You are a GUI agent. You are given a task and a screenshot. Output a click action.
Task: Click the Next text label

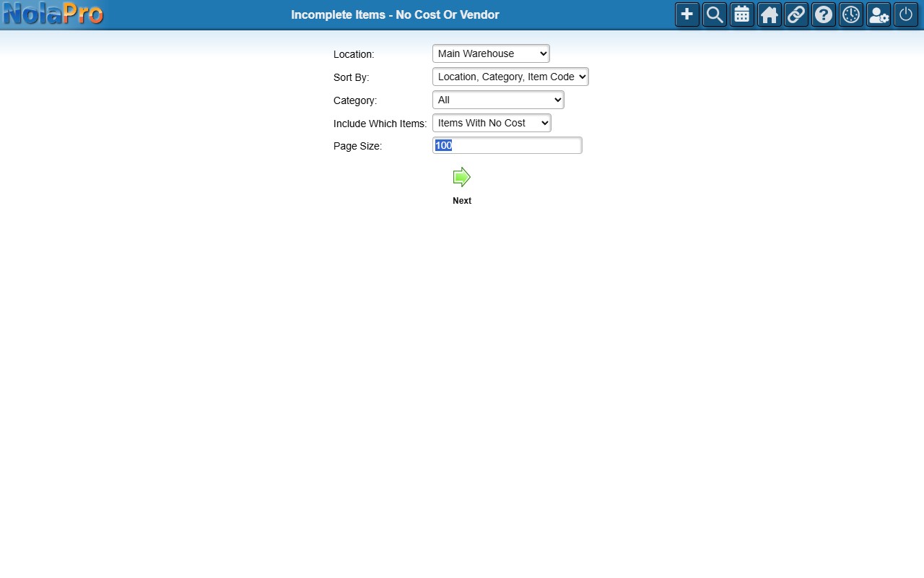point(462,201)
